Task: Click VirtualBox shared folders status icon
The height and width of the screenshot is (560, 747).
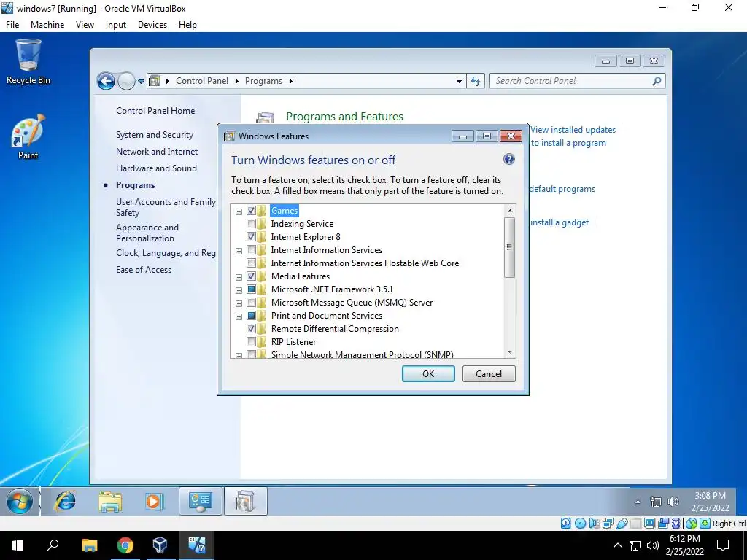Action: point(635,524)
